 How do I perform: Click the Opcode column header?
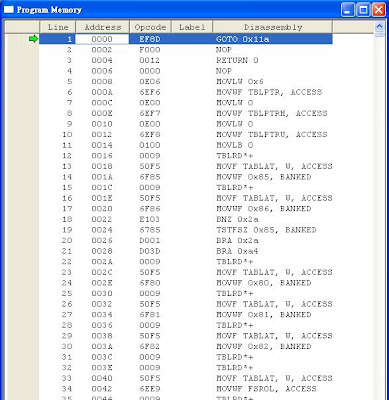(150, 27)
